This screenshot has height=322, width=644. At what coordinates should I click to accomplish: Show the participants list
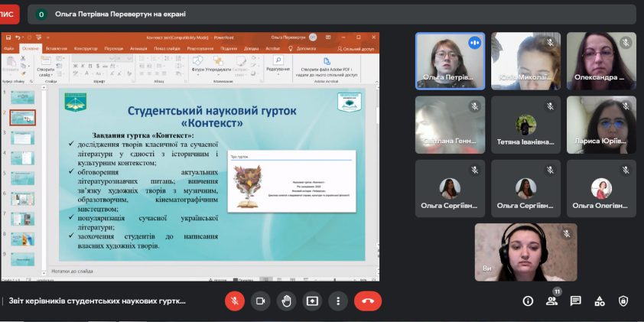click(x=551, y=301)
